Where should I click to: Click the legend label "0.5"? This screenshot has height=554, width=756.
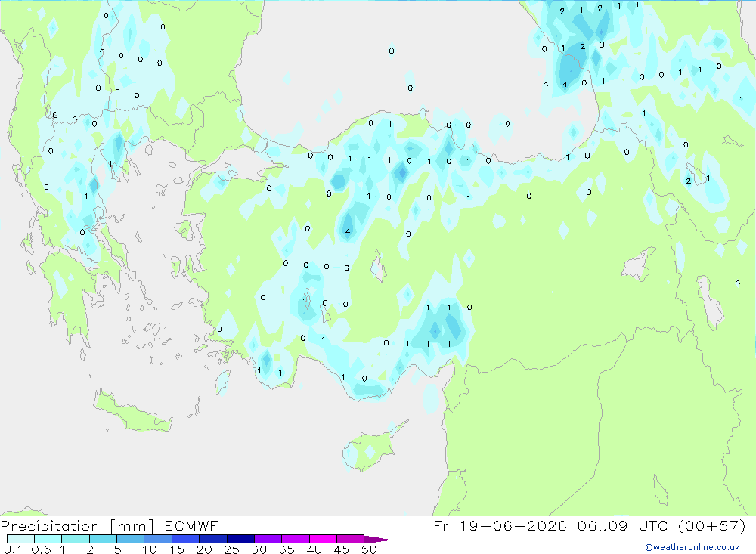(x=41, y=549)
